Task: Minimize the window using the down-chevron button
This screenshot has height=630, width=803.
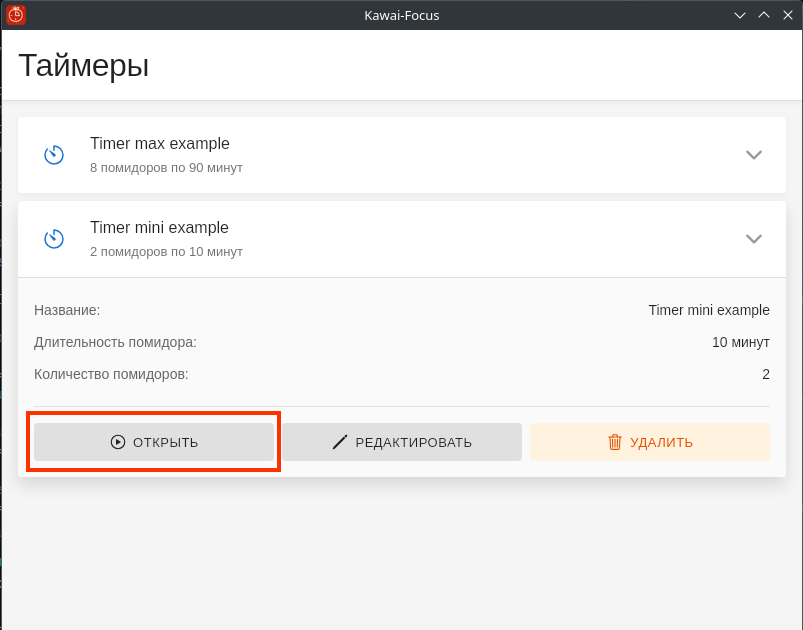Action: click(x=740, y=15)
